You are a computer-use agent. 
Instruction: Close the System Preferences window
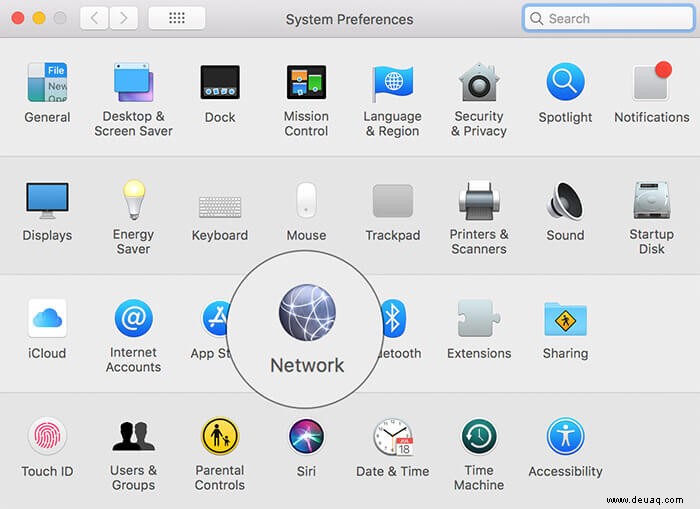tap(18, 18)
